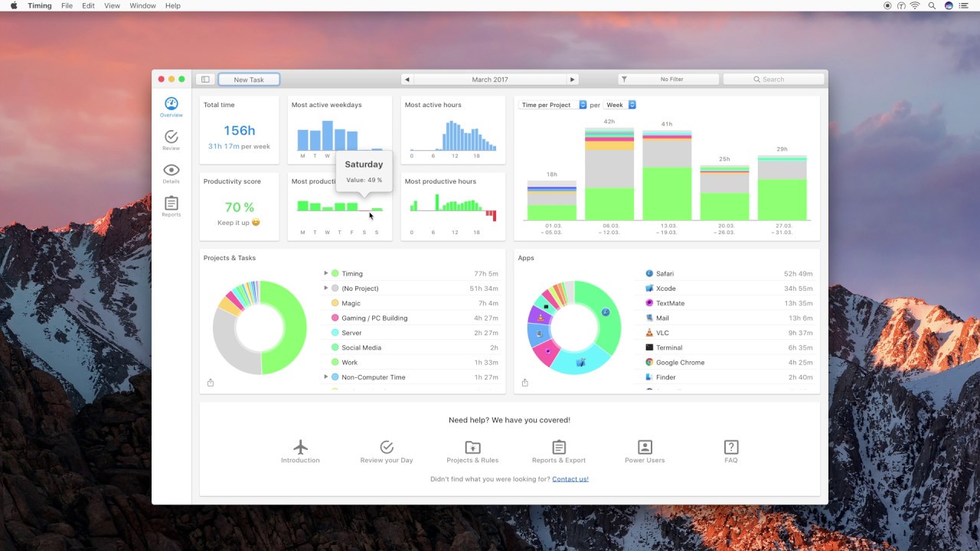Screen dimensions: 980x551
Task: Open the Projects & Rules help icon
Action: coord(472,447)
